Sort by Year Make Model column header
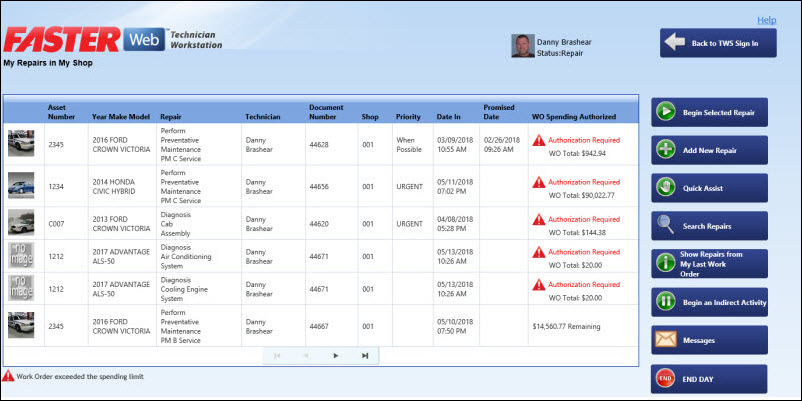 point(121,117)
